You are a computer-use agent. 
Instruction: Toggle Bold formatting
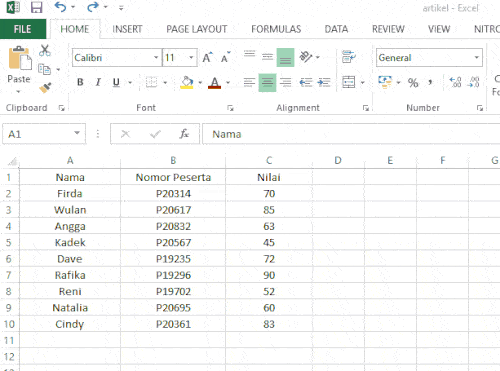click(80, 82)
